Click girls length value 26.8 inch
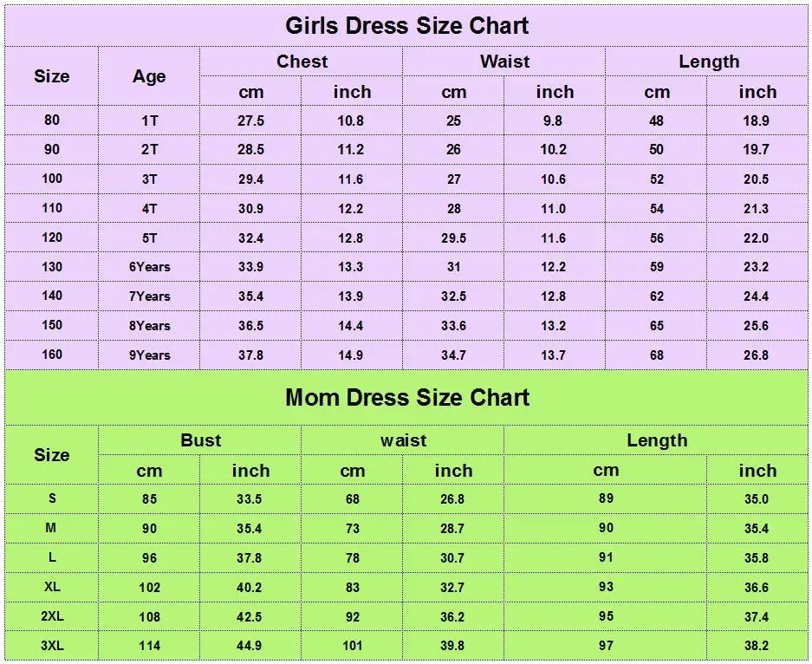812x664 pixels. 756,355
